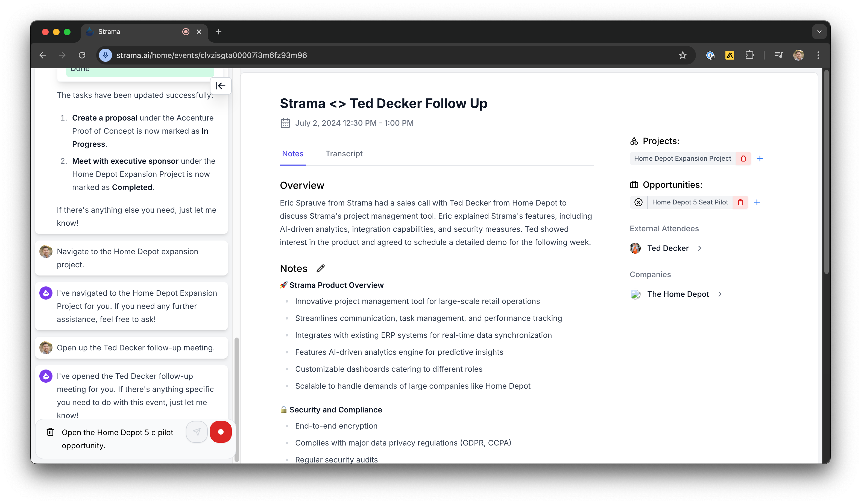
Task: Click Ted Decker's avatar photo
Action: pyautogui.click(x=635, y=248)
